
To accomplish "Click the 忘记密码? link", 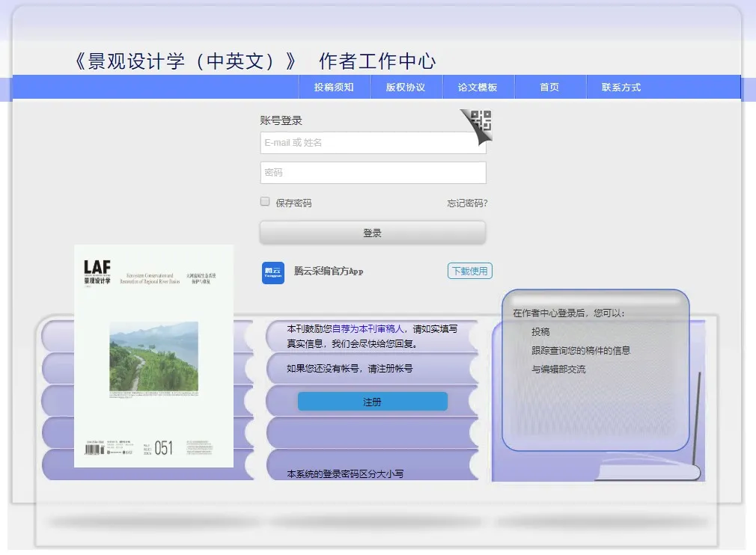I will click(x=467, y=203).
